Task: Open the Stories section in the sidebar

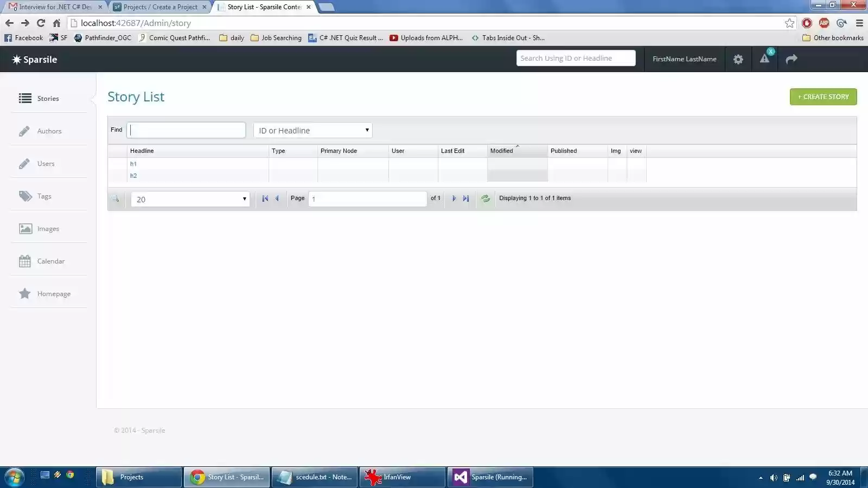Action: click(47, 98)
